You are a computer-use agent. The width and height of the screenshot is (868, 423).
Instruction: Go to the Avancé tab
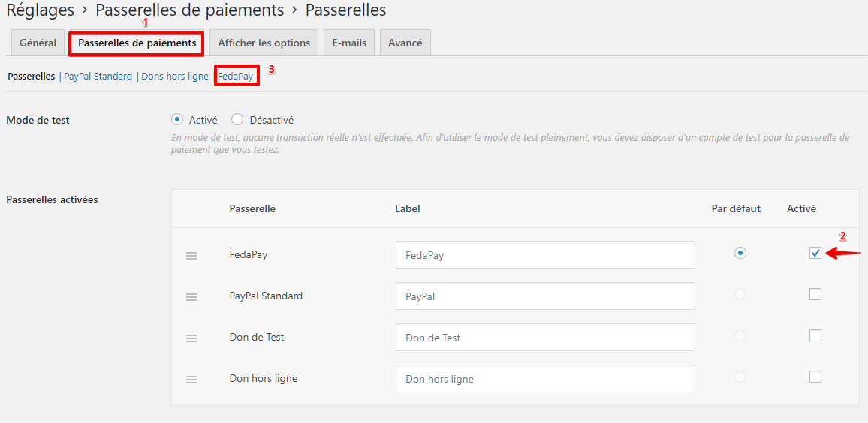pos(405,43)
